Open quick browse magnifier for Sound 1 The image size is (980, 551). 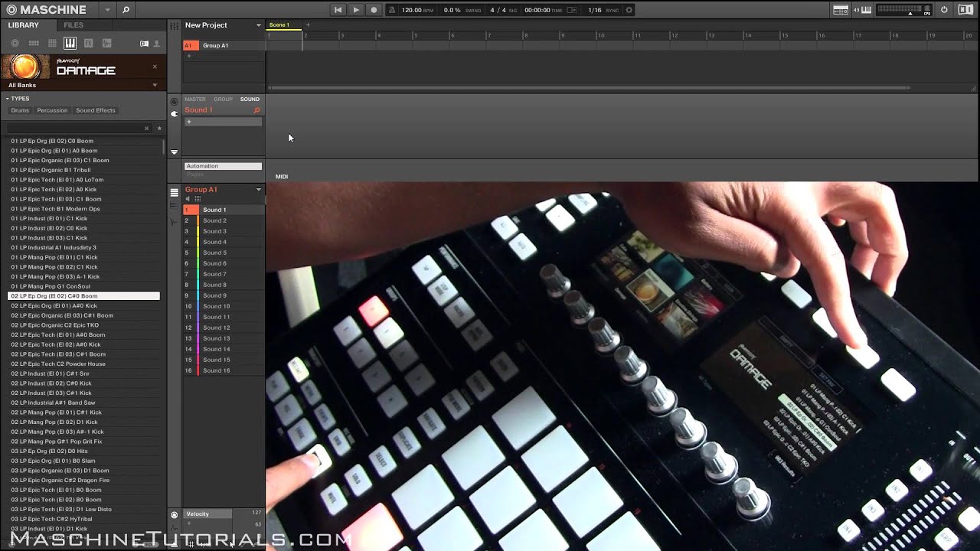[x=257, y=110]
